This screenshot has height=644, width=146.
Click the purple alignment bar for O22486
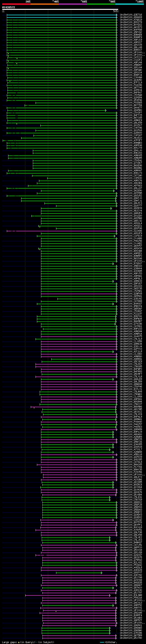tap(62, 231)
